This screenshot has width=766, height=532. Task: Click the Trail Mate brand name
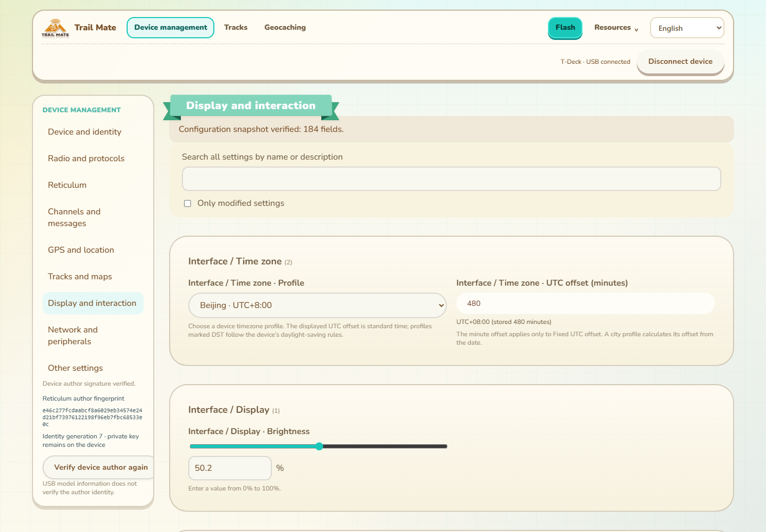pos(95,28)
